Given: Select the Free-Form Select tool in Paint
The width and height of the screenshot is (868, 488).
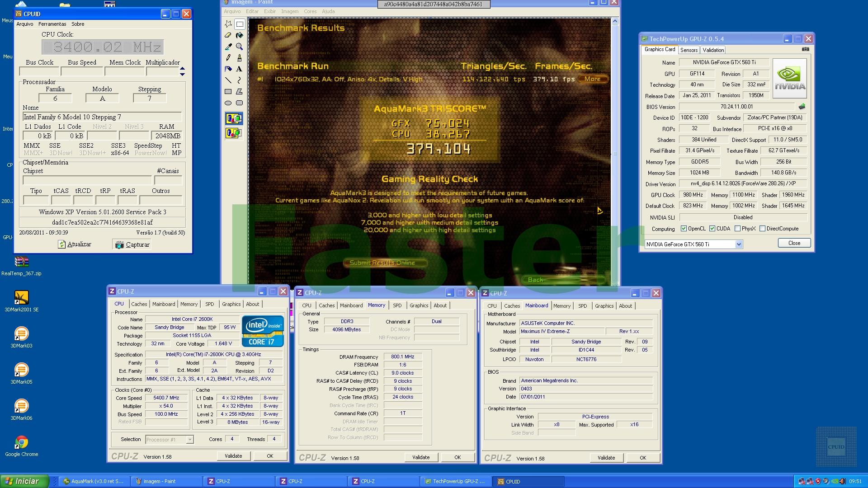Looking at the screenshot, I should pyautogui.click(x=228, y=24).
